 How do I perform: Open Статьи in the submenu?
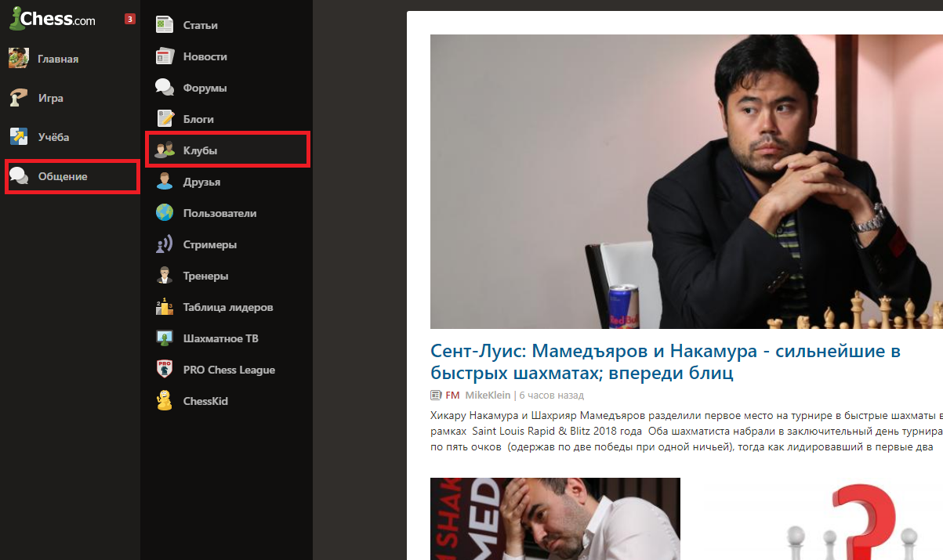coord(201,25)
